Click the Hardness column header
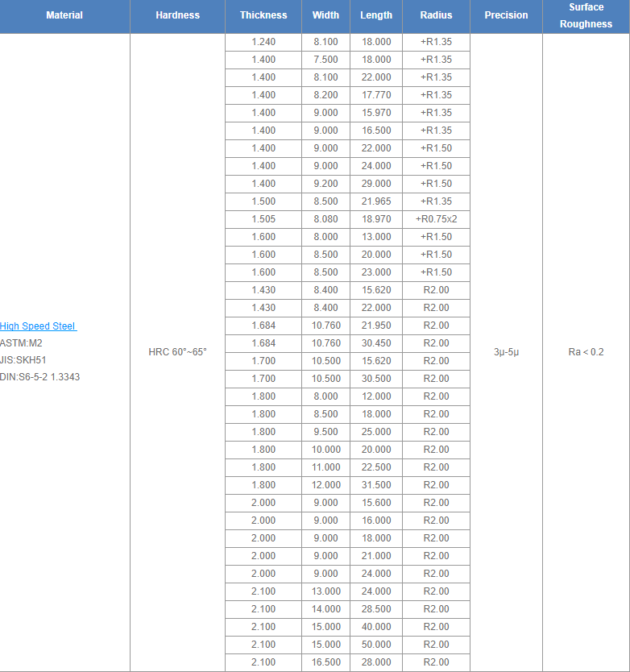The height and width of the screenshot is (672, 630). tap(177, 15)
